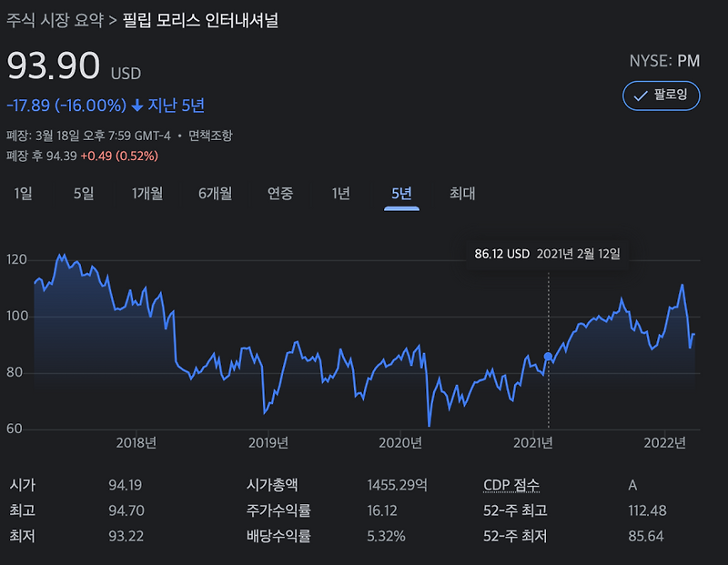Select the active 5년 tab
This screenshot has width=728, height=565.
coord(401,193)
